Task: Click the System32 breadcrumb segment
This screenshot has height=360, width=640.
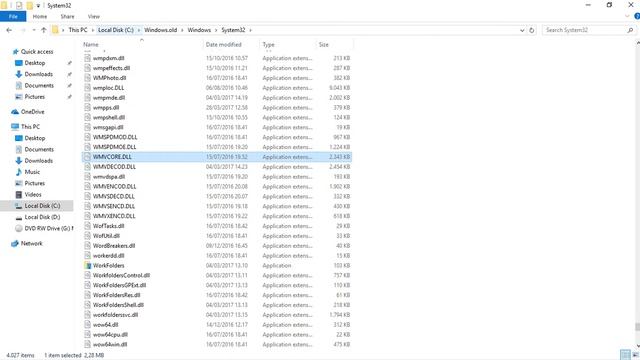Action: [x=233, y=30]
